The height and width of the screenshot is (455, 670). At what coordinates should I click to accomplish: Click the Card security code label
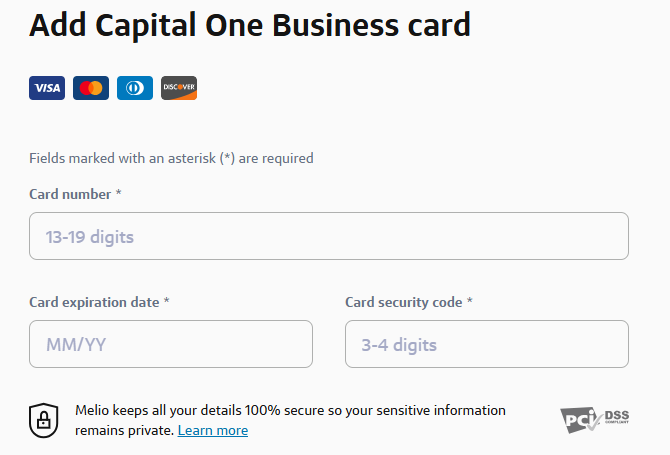(x=403, y=302)
